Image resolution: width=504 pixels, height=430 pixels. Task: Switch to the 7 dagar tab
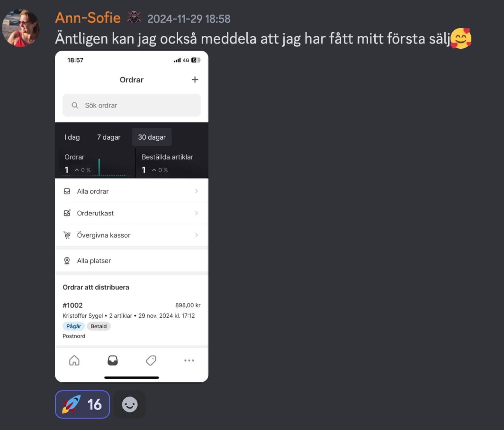click(109, 137)
